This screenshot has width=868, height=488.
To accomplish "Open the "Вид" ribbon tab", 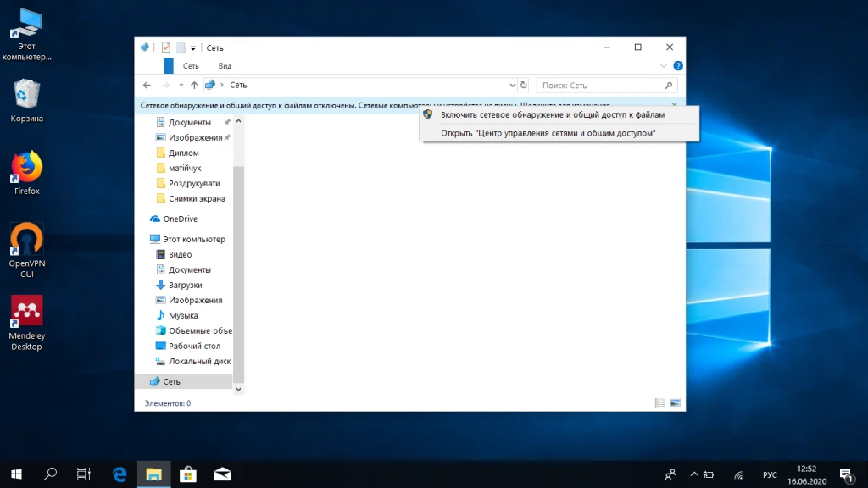I will pyautogui.click(x=225, y=66).
